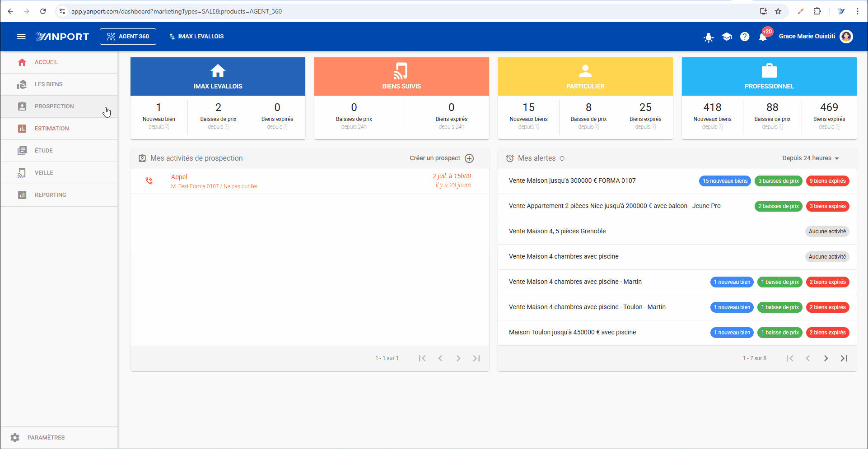Click the phone icon of Appel activity
Image resolution: width=868 pixels, height=449 pixels.
click(149, 181)
